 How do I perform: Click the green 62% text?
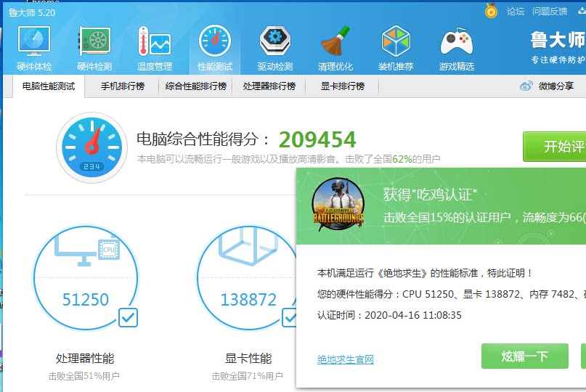click(x=402, y=159)
